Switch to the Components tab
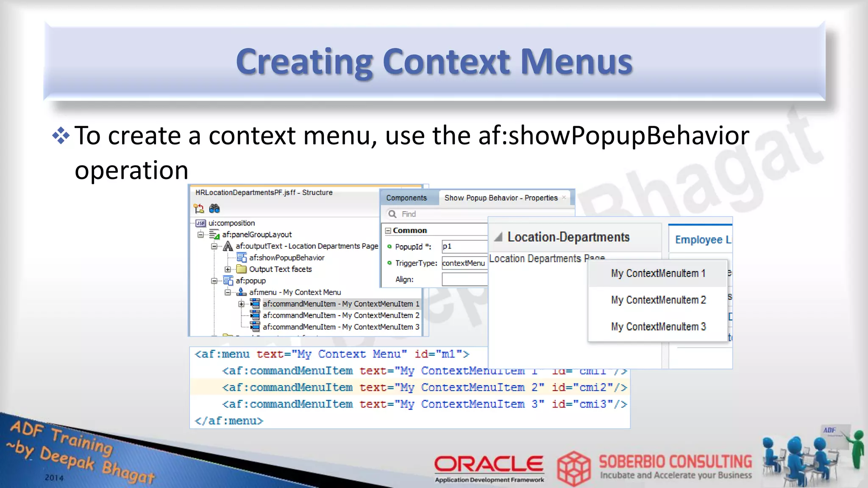The width and height of the screenshot is (868, 488). 406,198
